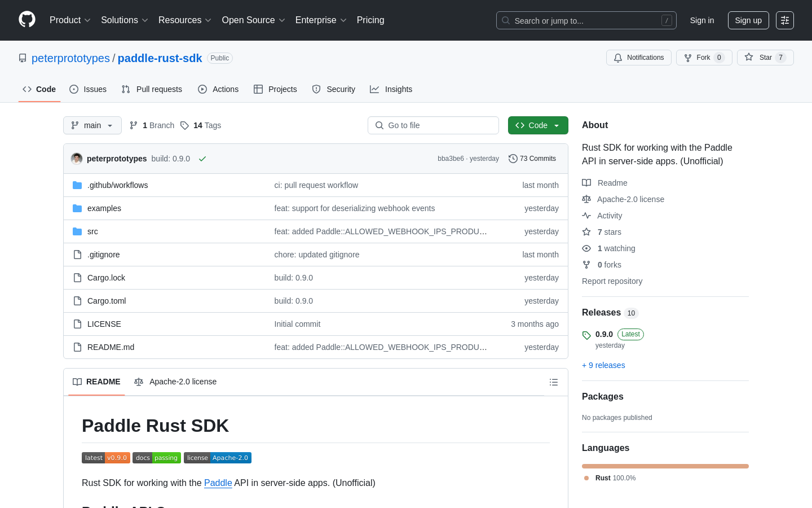The width and height of the screenshot is (812, 508).
Task: Open the examples folder
Action: tap(104, 208)
